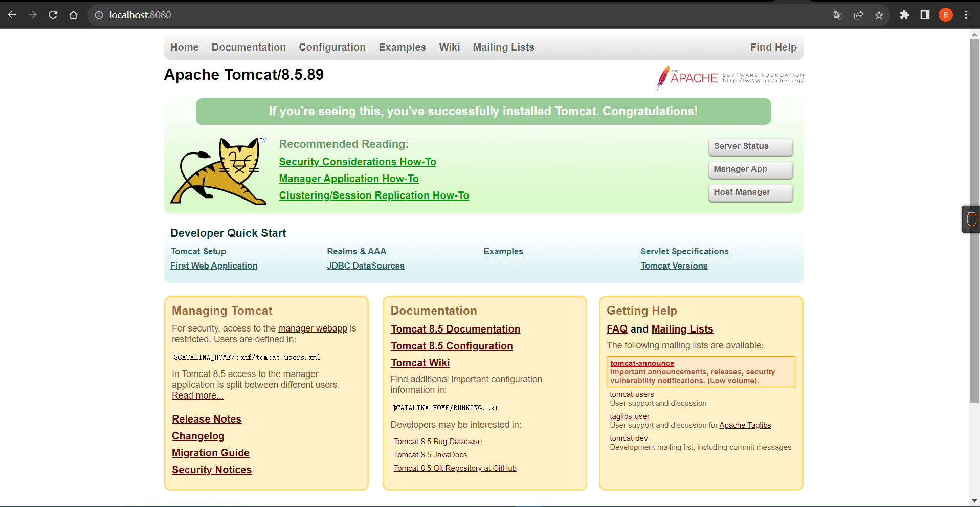Viewport: 980px width, 507px height.
Task: Click the Read more... link
Action: pyautogui.click(x=197, y=395)
